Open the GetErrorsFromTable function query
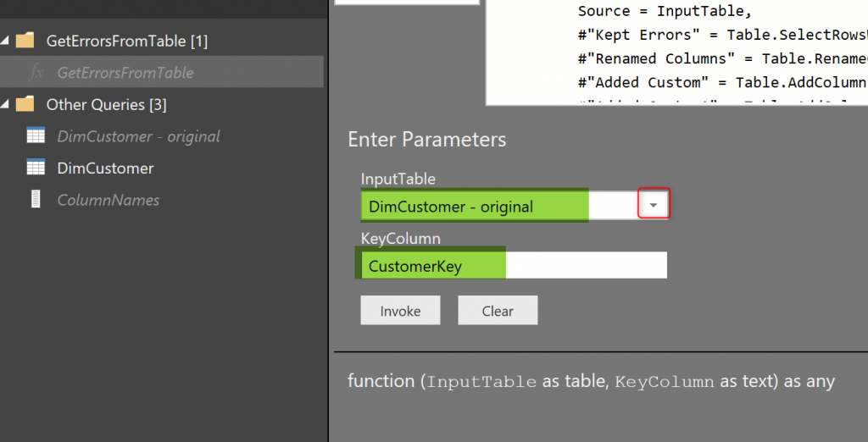The image size is (868, 442). pyautogui.click(x=125, y=73)
